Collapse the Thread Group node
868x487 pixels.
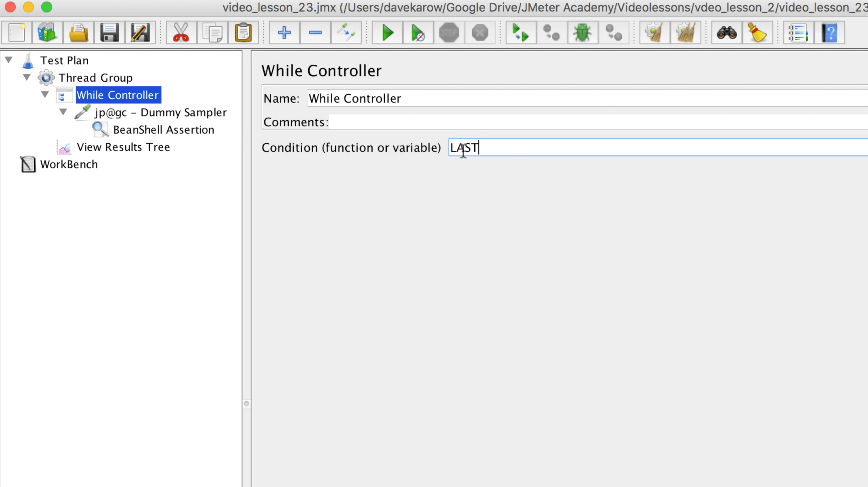coord(27,77)
